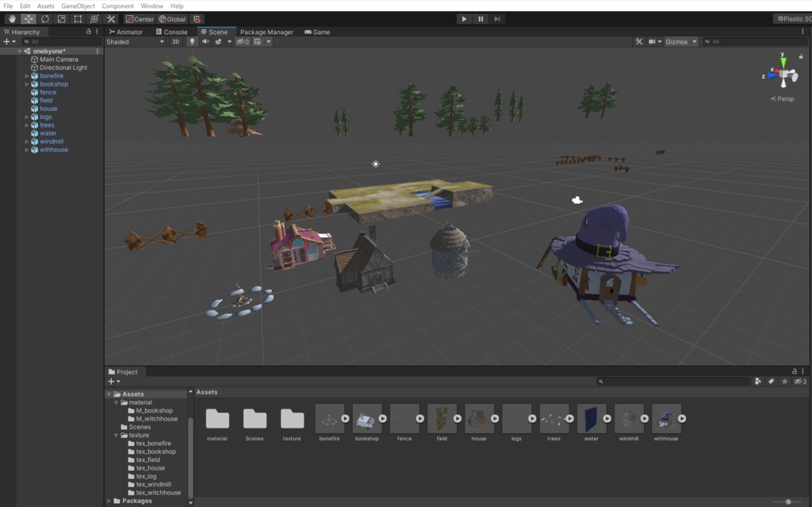Toggle scene audio speaker icon
Image resolution: width=812 pixels, height=507 pixels.
(x=205, y=41)
